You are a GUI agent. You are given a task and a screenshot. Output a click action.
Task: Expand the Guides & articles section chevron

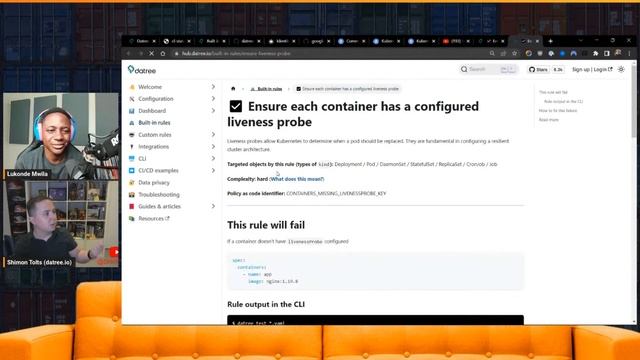213,206
